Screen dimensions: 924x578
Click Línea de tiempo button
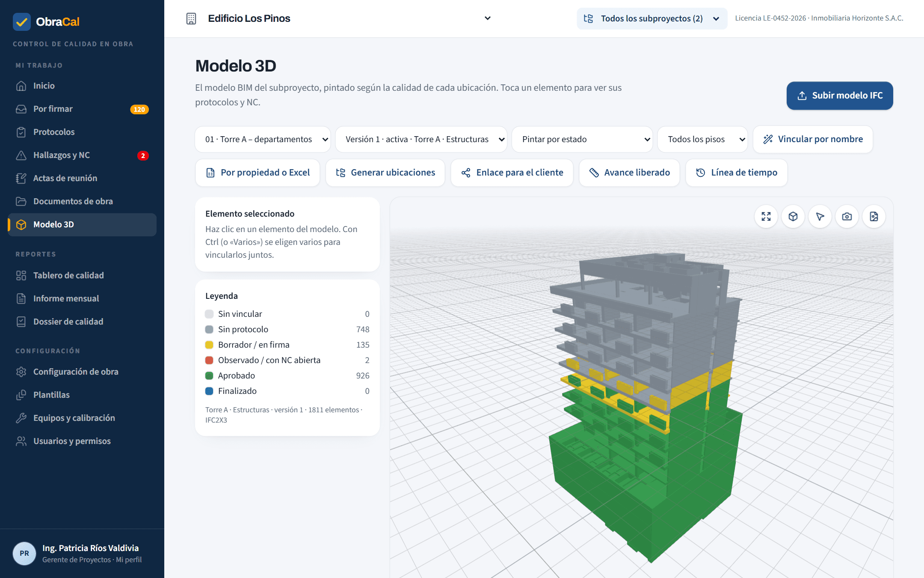(737, 173)
